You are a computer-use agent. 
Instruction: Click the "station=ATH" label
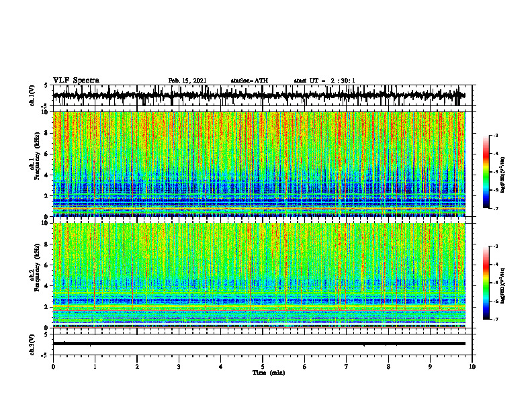[249, 81]
